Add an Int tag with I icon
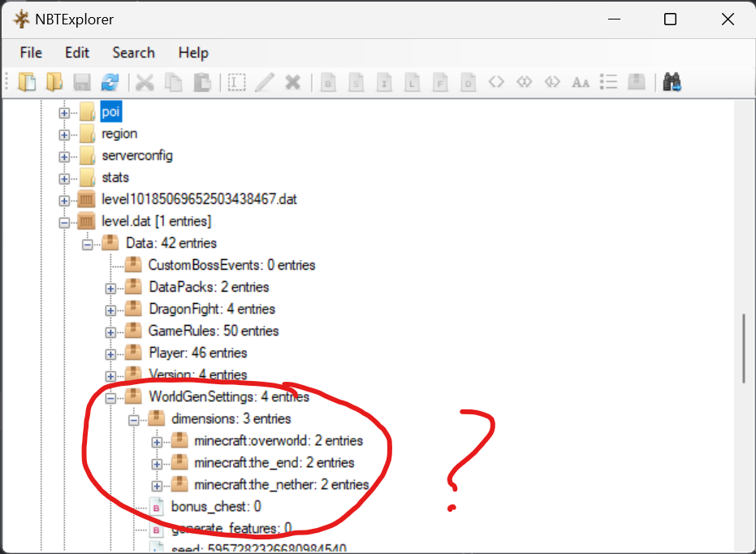 pyautogui.click(x=384, y=82)
